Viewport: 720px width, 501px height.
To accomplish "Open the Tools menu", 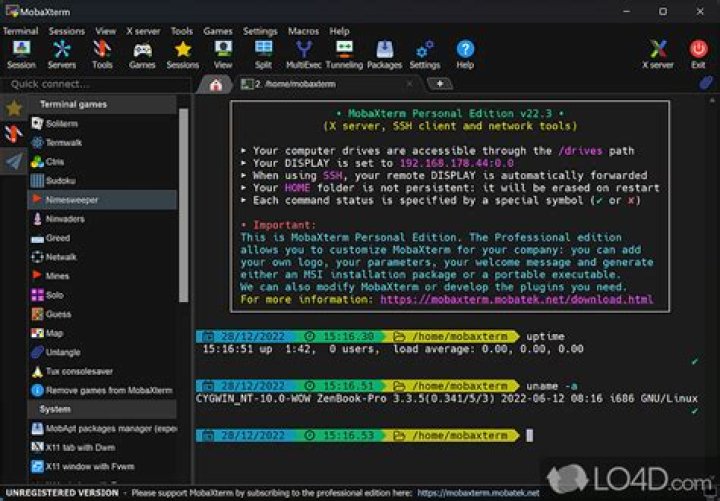I will click(x=182, y=31).
